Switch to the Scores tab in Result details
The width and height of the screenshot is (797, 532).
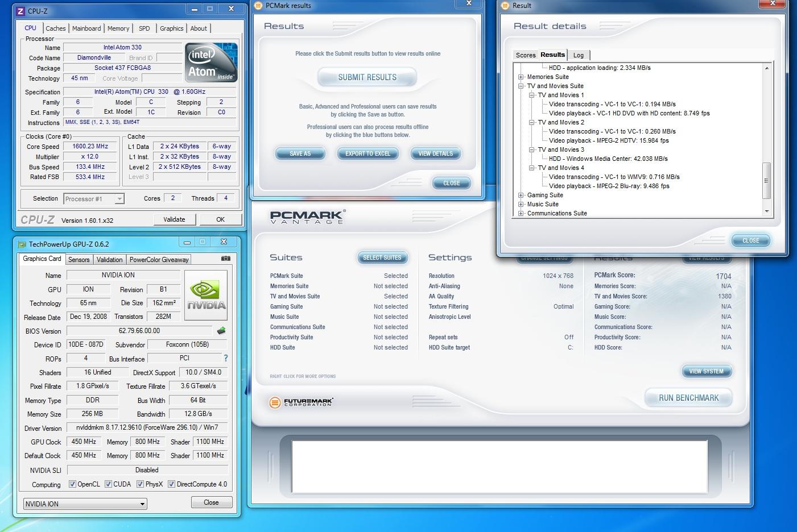pos(526,55)
